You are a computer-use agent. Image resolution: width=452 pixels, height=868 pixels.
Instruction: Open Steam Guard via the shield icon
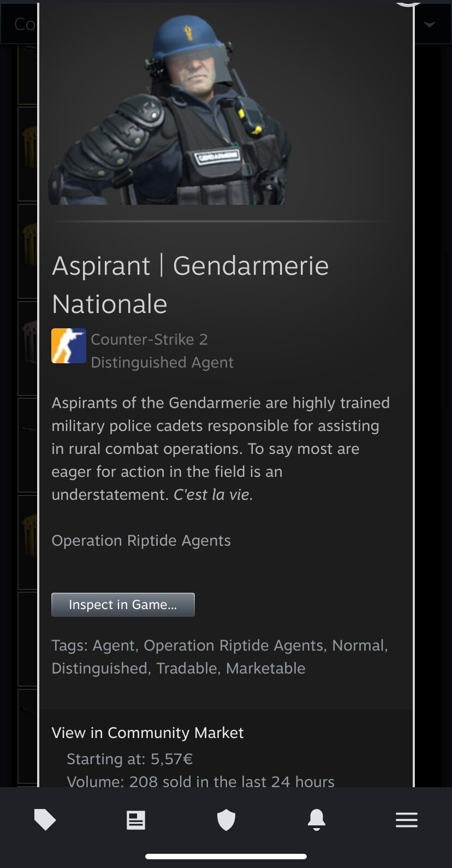(x=226, y=820)
